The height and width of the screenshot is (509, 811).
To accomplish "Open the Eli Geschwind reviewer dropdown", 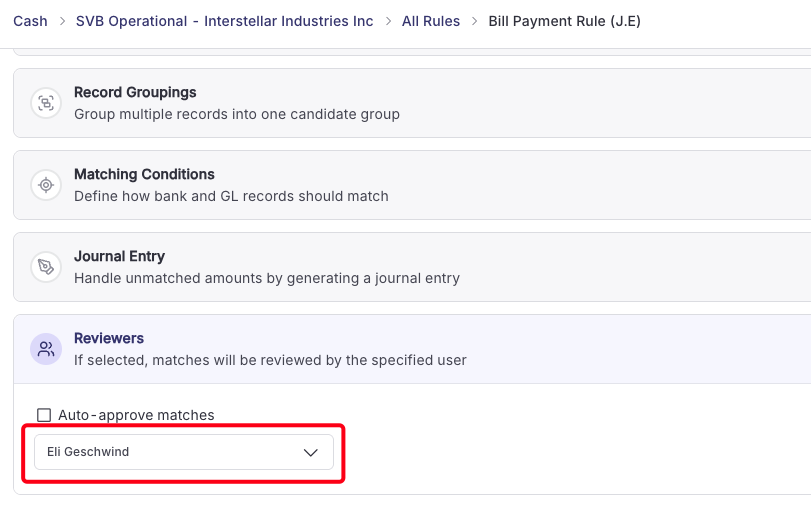I will 184,452.
